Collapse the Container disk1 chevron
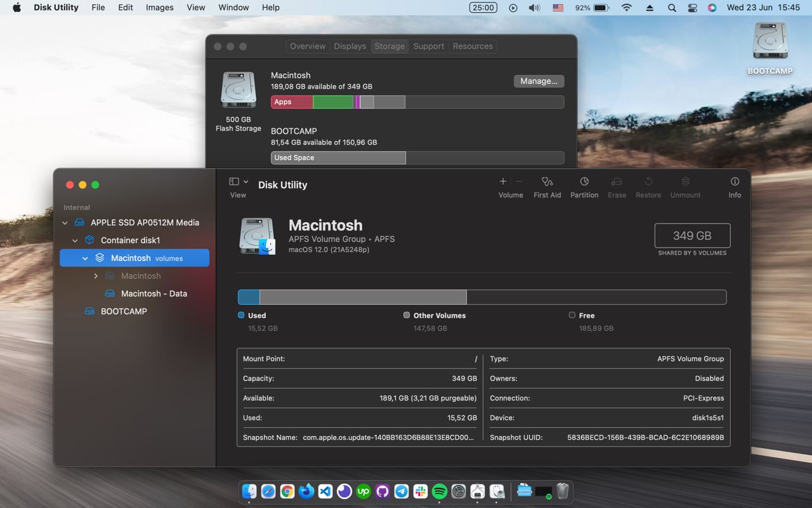The width and height of the screenshot is (812, 508). (75, 241)
